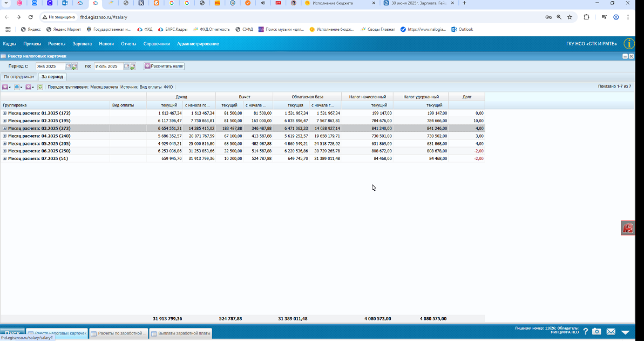The height and width of the screenshot is (341, 644).
Task: Click the help question mark icon
Action: click(x=586, y=331)
